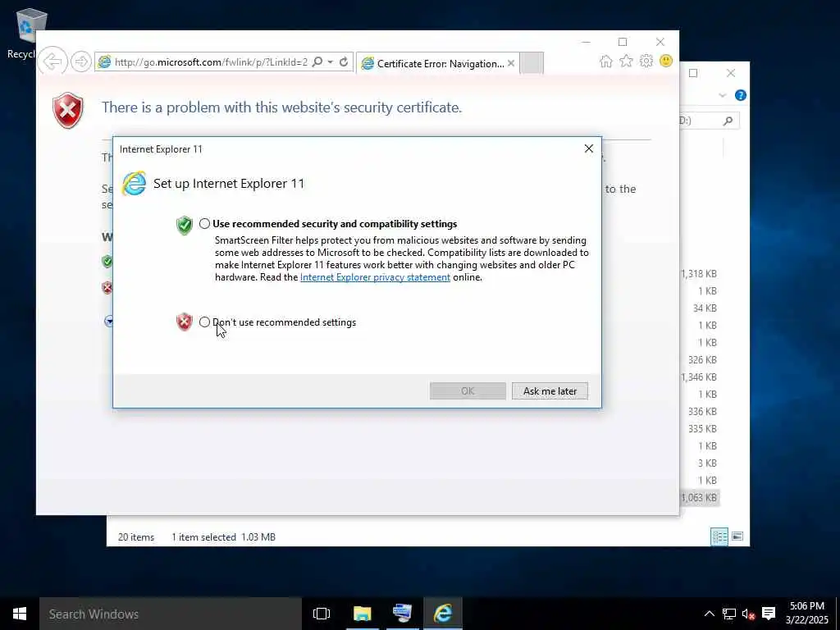The image size is (840, 630).
Task: Close the Internet Explorer 11 setup dialog
Action: point(589,149)
